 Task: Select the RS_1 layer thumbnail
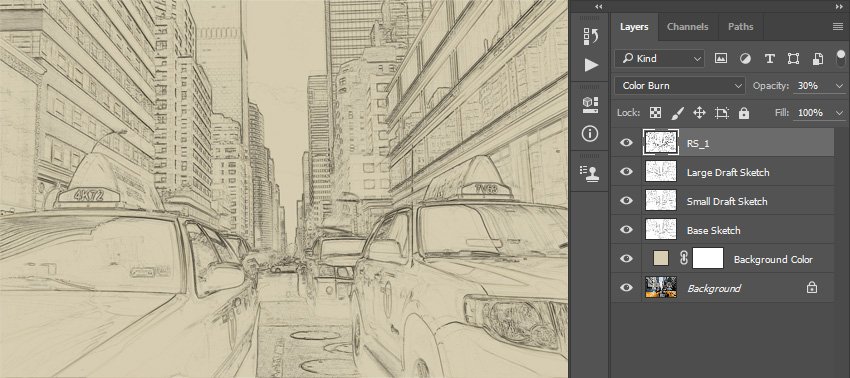click(661, 143)
